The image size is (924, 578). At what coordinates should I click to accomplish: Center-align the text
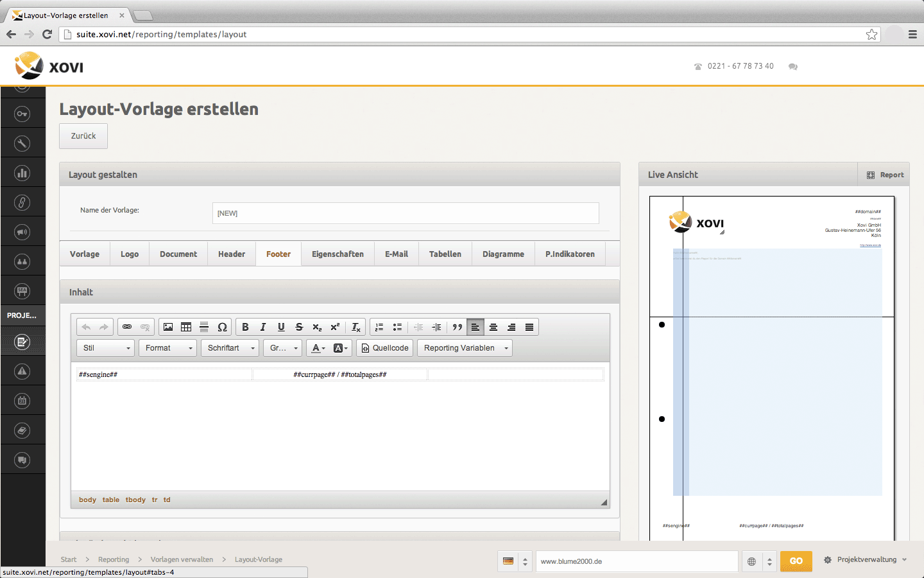(493, 327)
